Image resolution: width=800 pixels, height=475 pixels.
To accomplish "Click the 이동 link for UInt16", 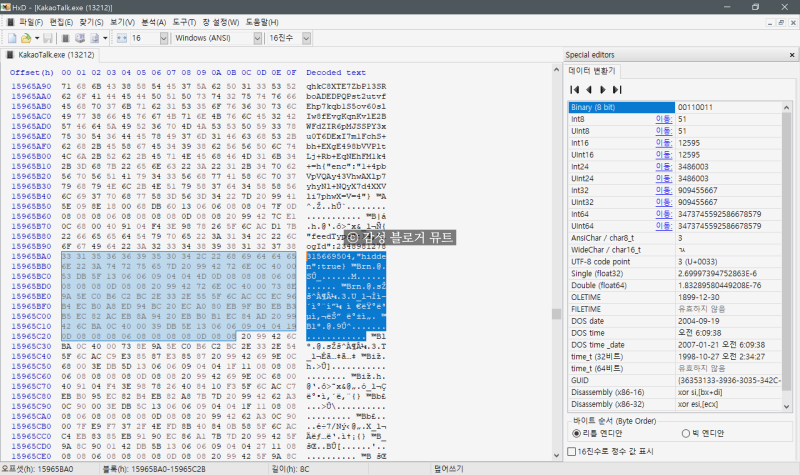I will click(x=664, y=155).
